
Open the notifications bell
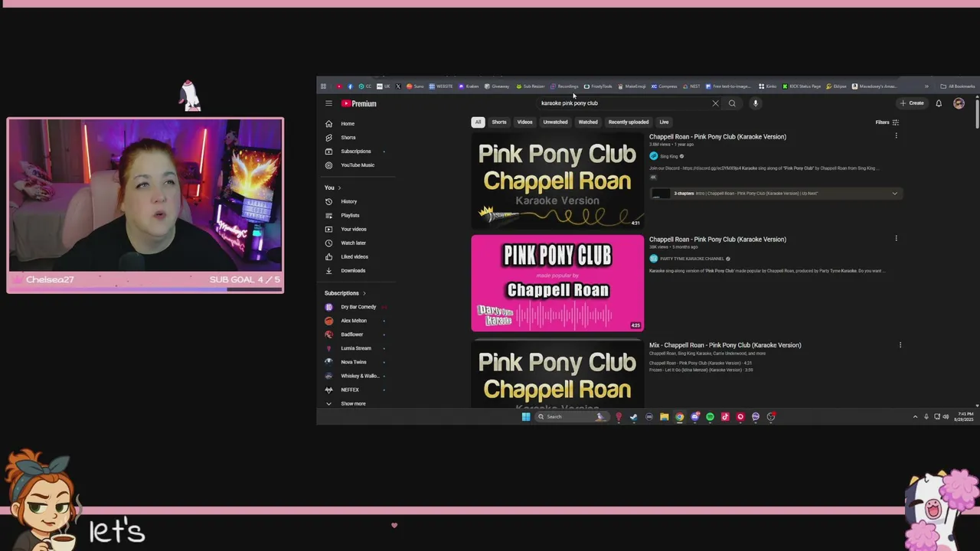coord(939,103)
